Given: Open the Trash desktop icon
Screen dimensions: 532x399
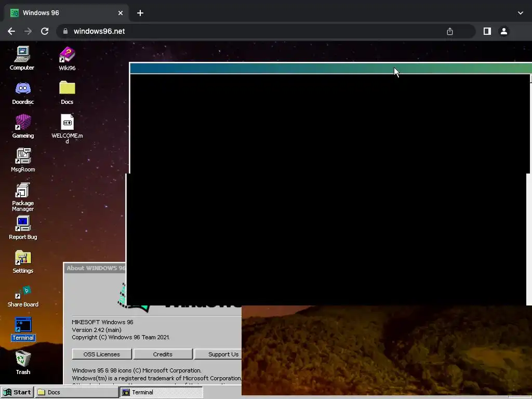Looking at the screenshot, I should point(23,362).
